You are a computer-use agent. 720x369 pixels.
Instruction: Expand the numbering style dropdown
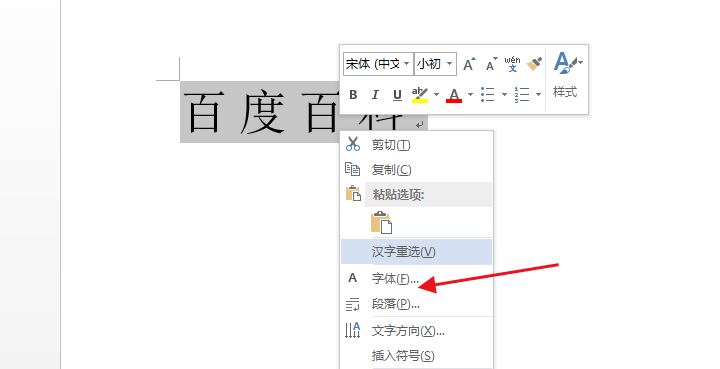pyautogui.click(x=538, y=95)
